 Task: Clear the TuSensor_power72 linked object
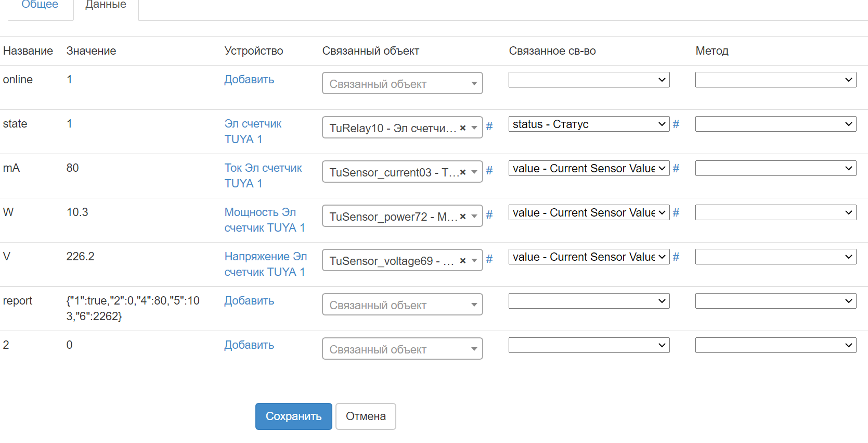tap(463, 217)
